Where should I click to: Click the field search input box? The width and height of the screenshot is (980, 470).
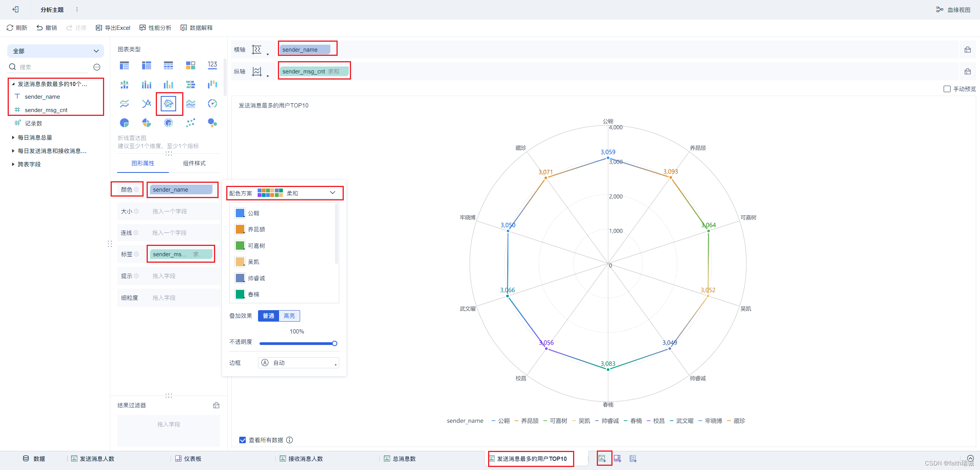coord(52,67)
